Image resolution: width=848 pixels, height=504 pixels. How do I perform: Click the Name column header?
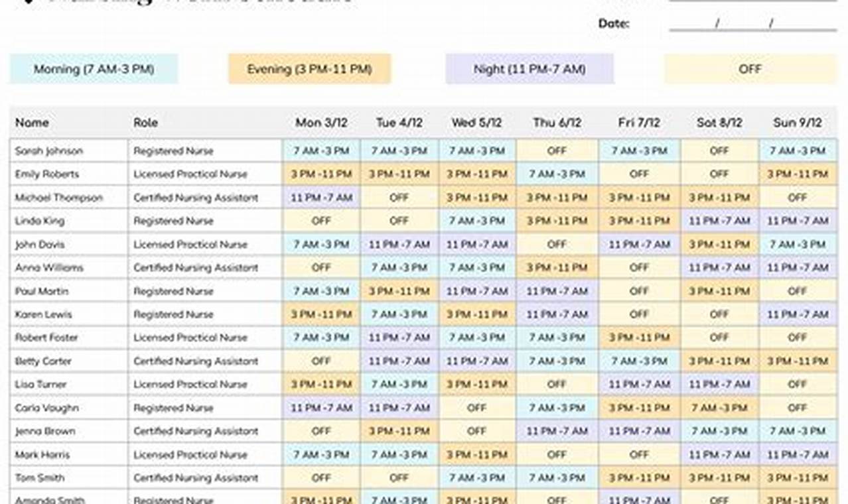[x=31, y=123]
